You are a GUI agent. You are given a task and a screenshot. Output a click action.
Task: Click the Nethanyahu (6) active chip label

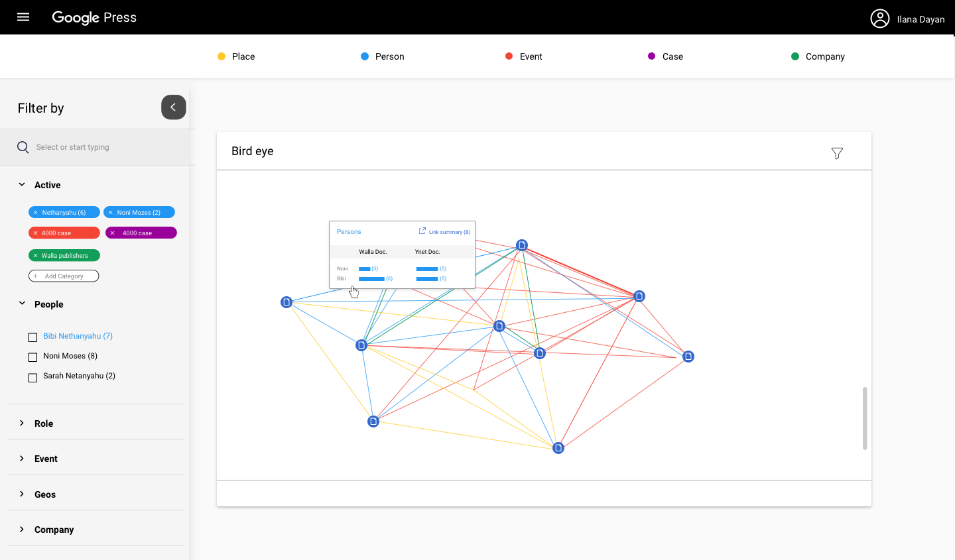tap(64, 213)
